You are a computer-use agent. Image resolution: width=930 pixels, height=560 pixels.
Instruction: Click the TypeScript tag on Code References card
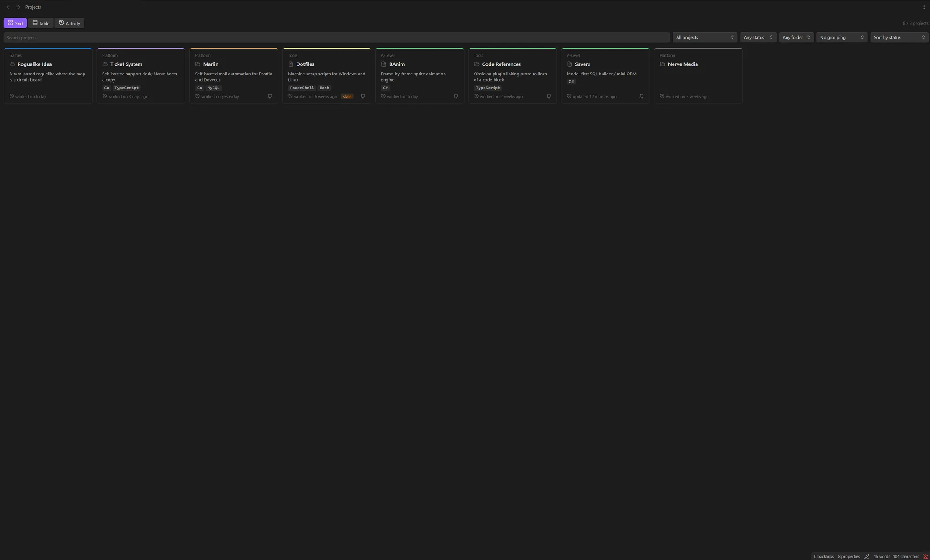coord(488,88)
